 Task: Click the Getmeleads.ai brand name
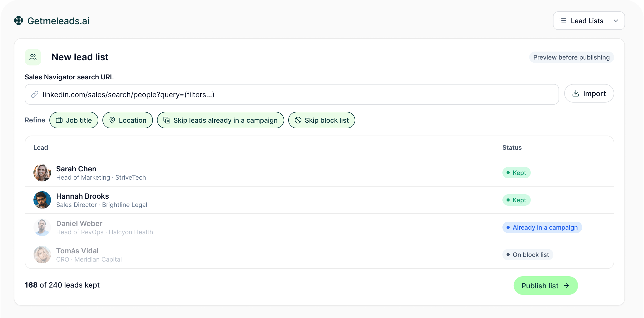(58, 21)
